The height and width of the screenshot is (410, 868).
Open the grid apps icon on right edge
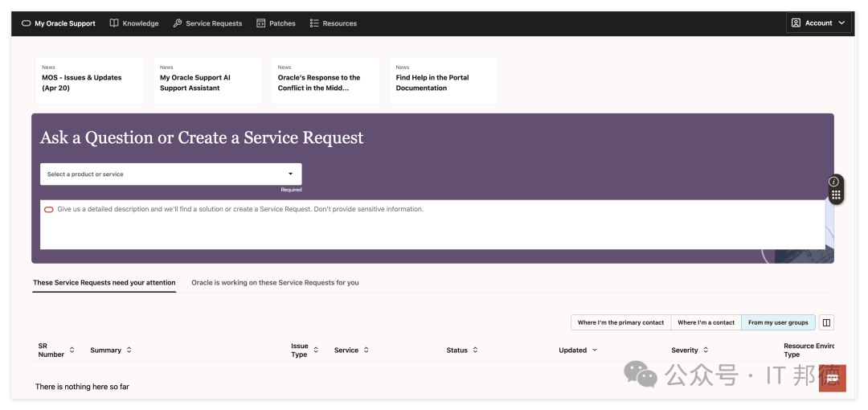point(836,195)
